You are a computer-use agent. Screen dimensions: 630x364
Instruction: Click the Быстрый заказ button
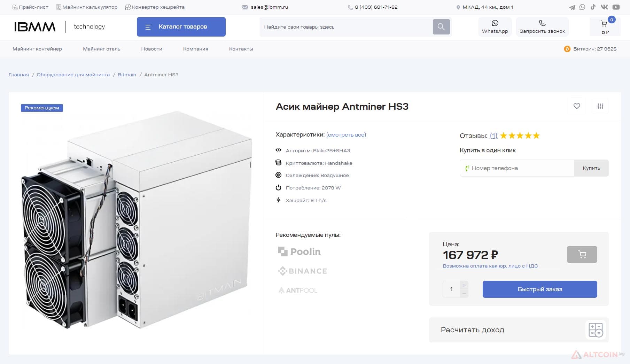(540, 289)
